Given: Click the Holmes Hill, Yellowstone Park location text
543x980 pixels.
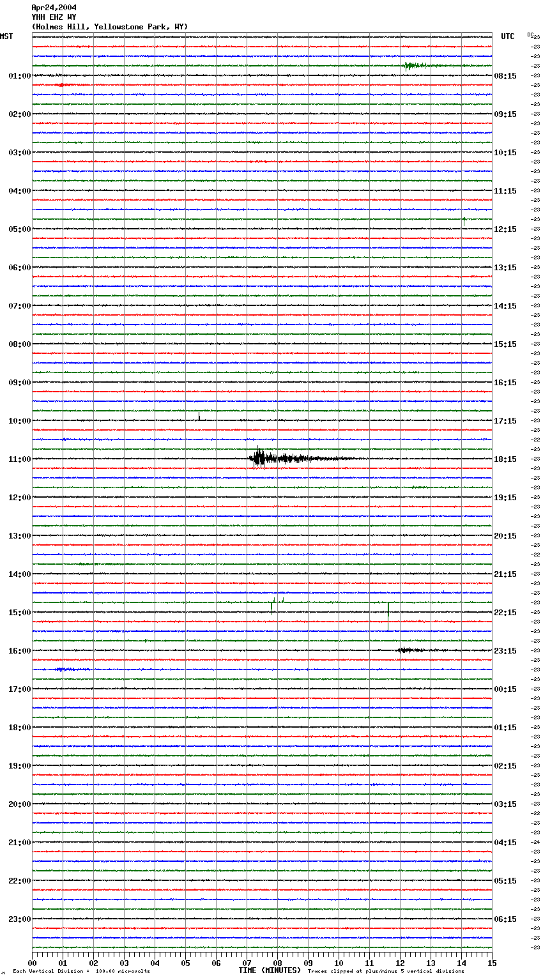Looking at the screenshot, I should point(110,27).
